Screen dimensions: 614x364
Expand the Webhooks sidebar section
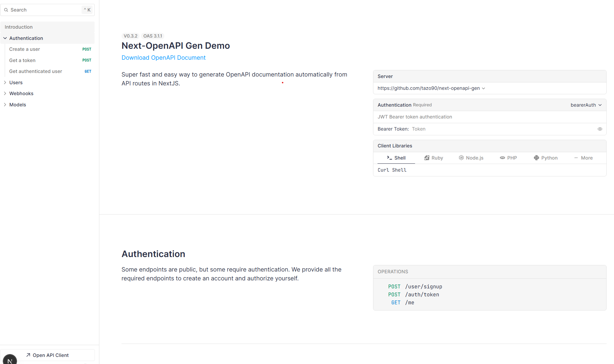tap(5, 93)
